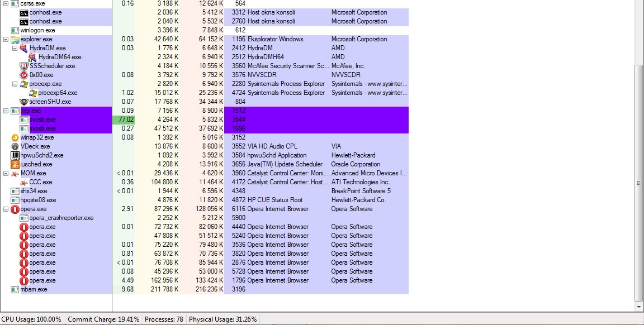Select the opera.exe name with PID 3820
The height and width of the screenshot is (325, 644).
pyautogui.click(x=42, y=254)
